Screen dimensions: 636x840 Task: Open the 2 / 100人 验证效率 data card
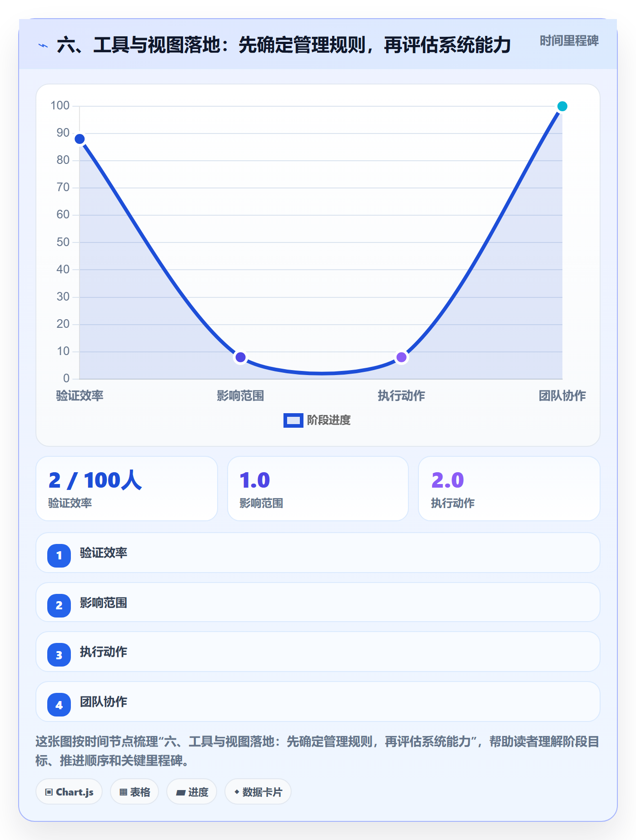point(127,489)
